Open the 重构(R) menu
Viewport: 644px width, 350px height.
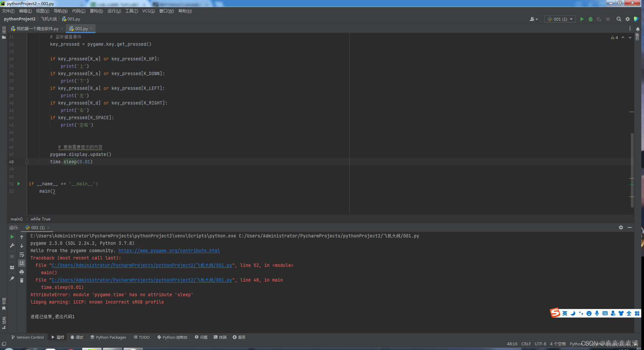97,11
